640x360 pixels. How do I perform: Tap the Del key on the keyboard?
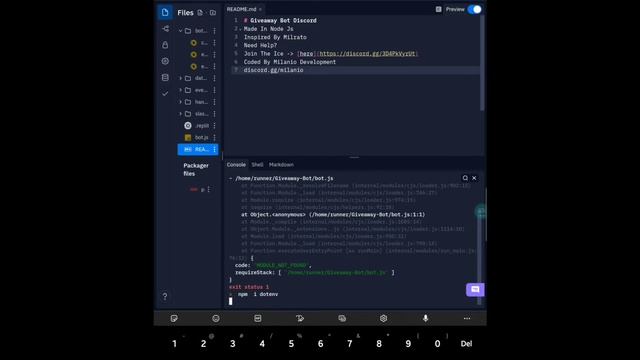pyautogui.click(x=466, y=344)
